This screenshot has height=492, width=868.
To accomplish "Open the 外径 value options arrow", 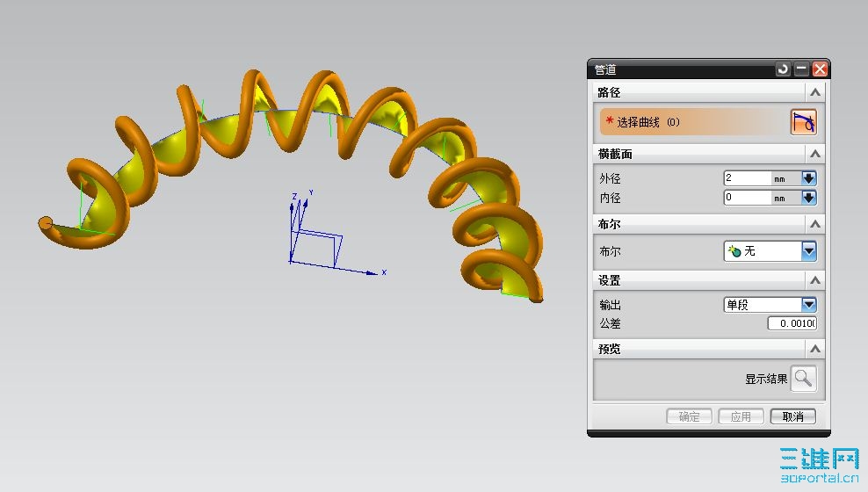I will (x=809, y=178).
